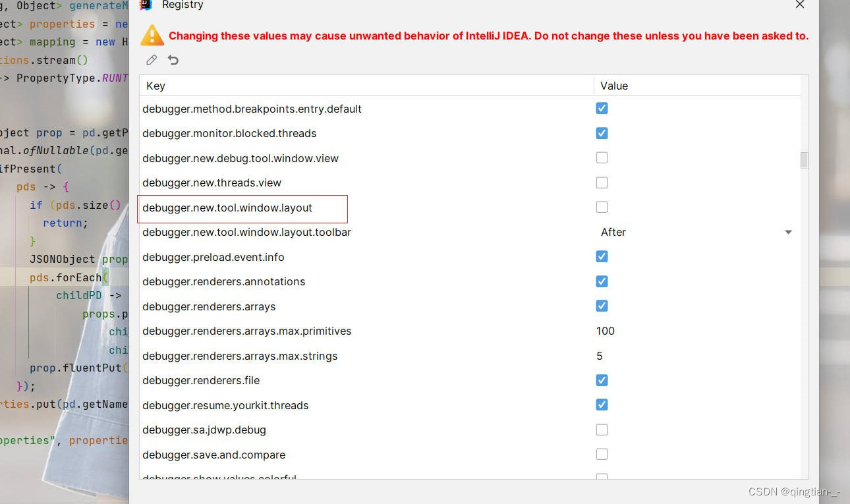Uncheck debugger.method.breakpoints.entry.default
Viewport: 850px width, 504px height.
pyautogui.click(x=602, y=108)
